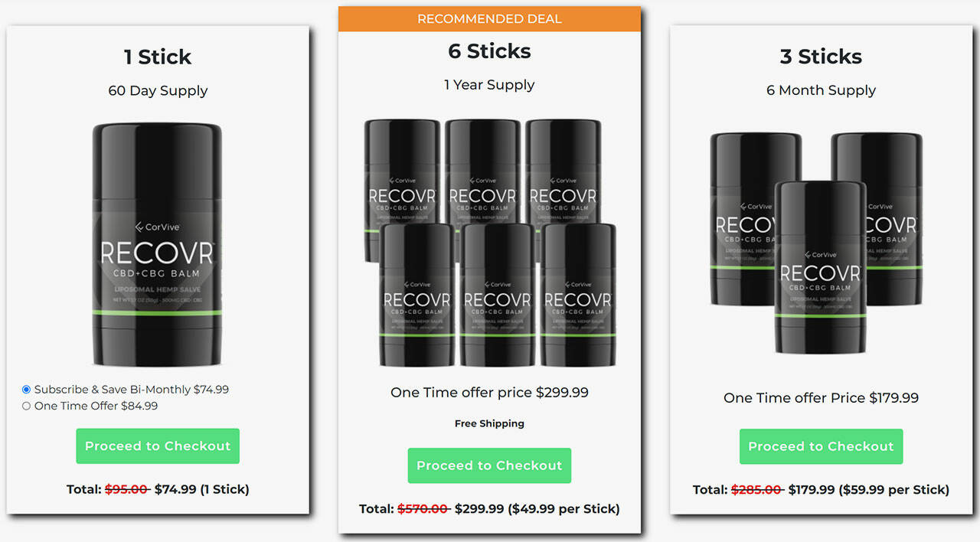Click the Recommended Deal orange banner
The width and height of the screenshot is (980, 542).
click(489, 19)
